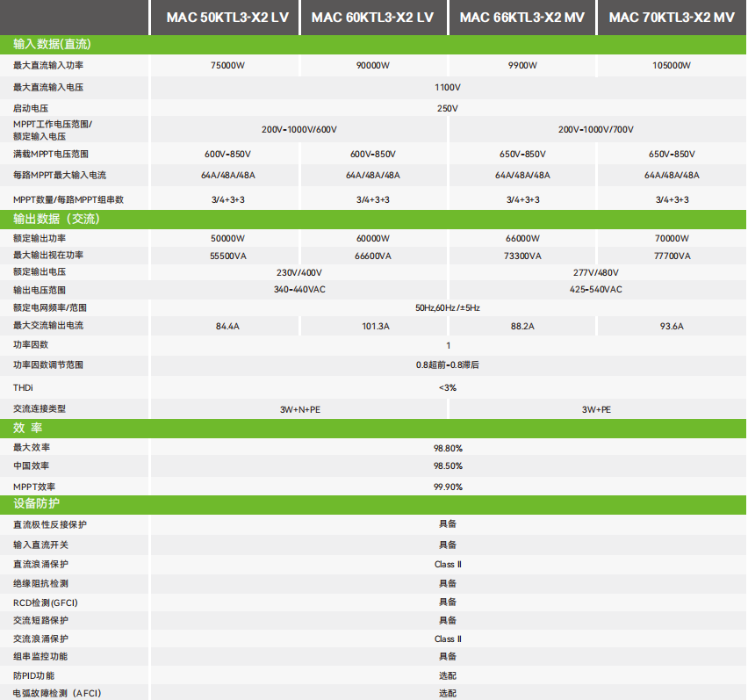748x700 pixels.
Task: Select the 50000W rated output value
Action: [x=227, y=238]
